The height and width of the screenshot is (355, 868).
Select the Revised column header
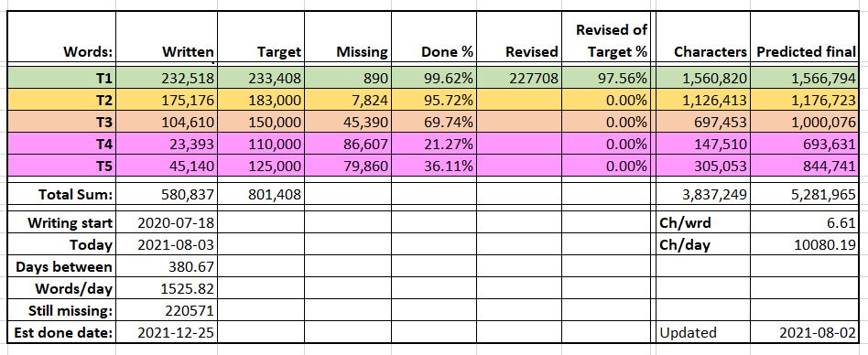tap(519, 36)
